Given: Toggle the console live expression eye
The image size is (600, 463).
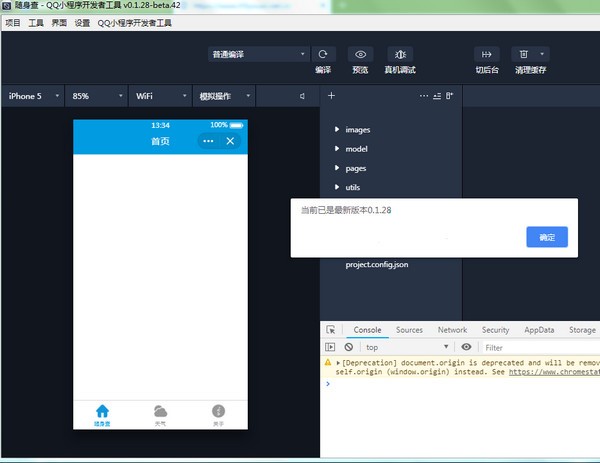Looking at the screenshot, I should [x=466, y=347].
